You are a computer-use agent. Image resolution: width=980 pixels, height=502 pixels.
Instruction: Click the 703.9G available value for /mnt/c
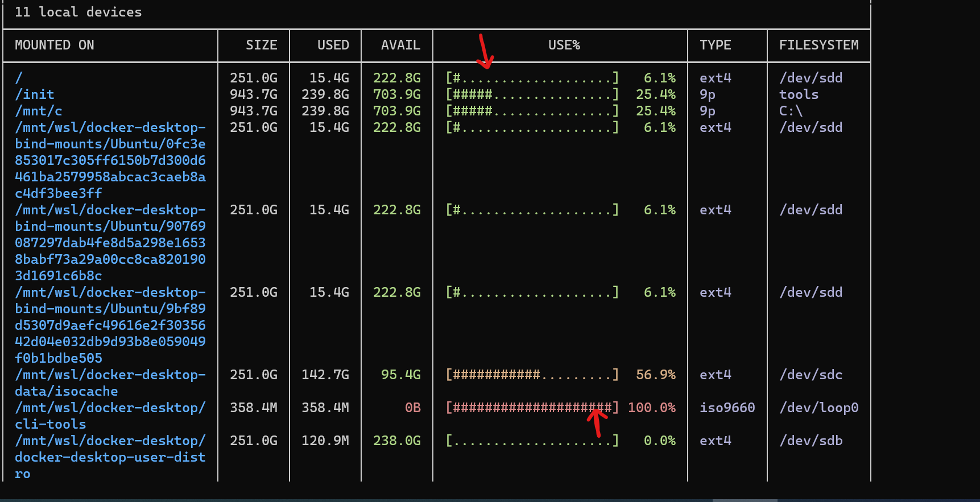pos(397,111)
